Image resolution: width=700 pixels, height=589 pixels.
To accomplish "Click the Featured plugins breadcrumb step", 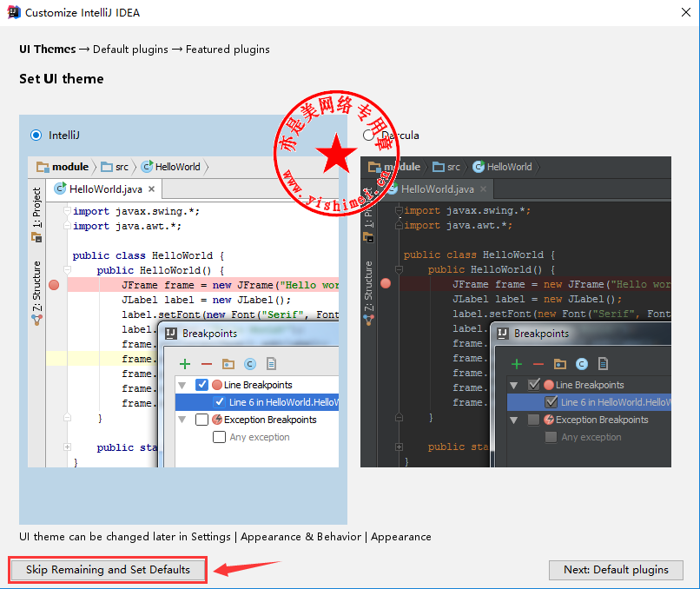I will pos(228,50).
